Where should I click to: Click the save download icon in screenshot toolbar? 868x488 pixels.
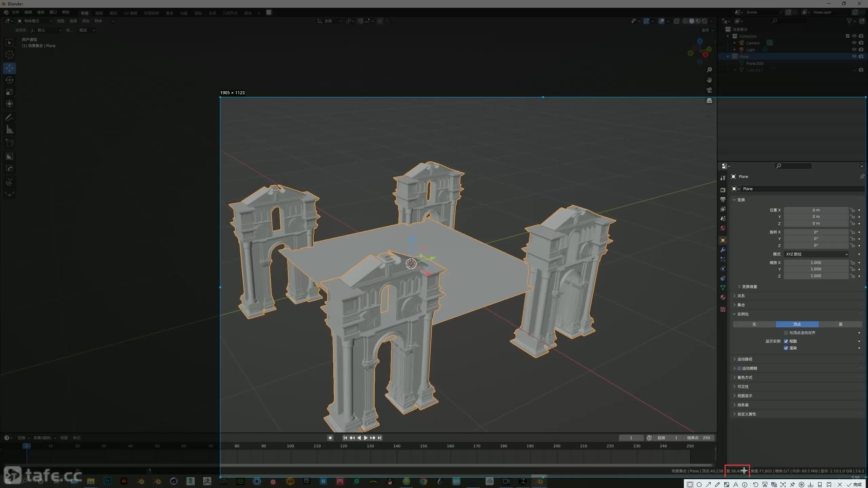point(811,485)
